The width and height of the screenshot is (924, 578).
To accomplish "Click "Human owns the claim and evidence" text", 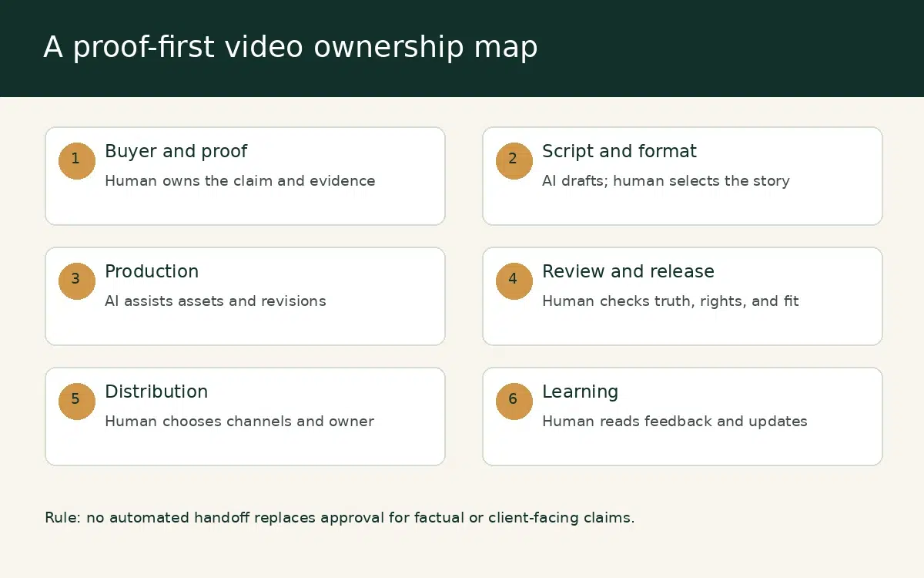I will (x=240, y=181).
